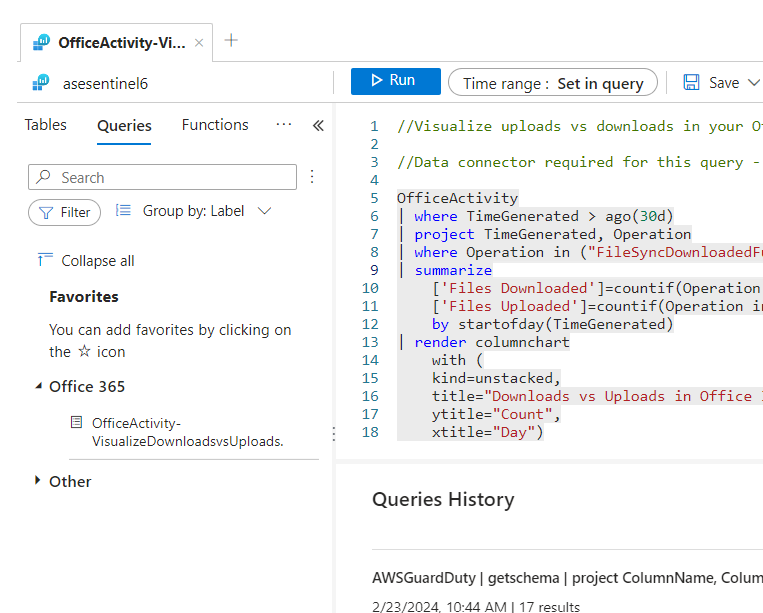Open more sidebar tabs ellipsis
The height and width of the screenshot is (613, 763).
point(284,125)
